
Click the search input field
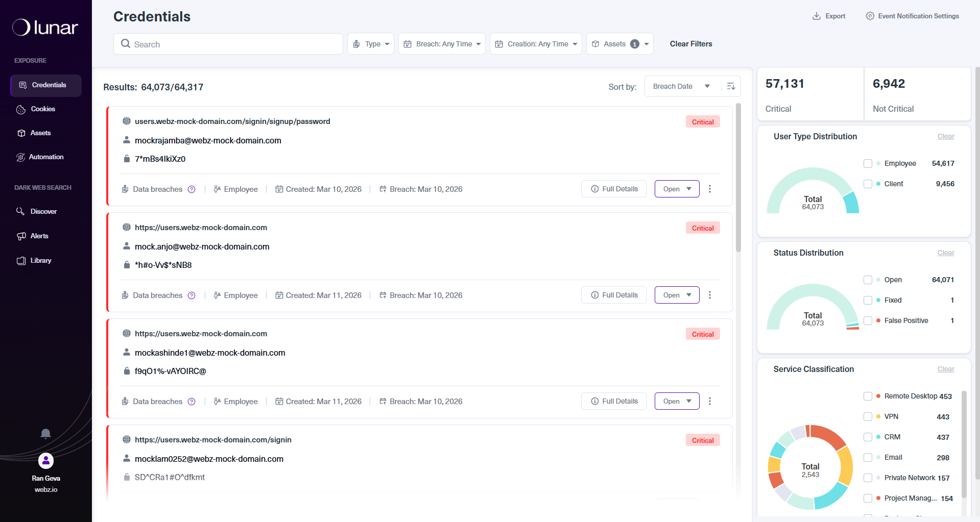tap(228, 44)
